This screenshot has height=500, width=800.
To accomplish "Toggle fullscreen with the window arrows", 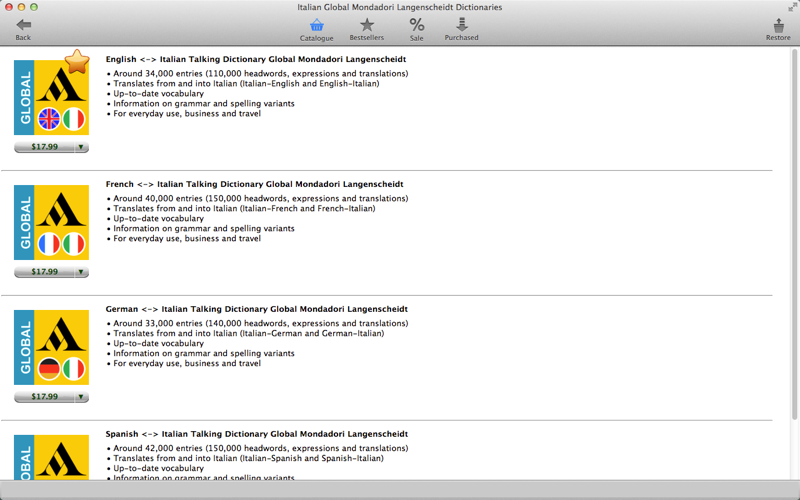I will [x=792, y=7].
